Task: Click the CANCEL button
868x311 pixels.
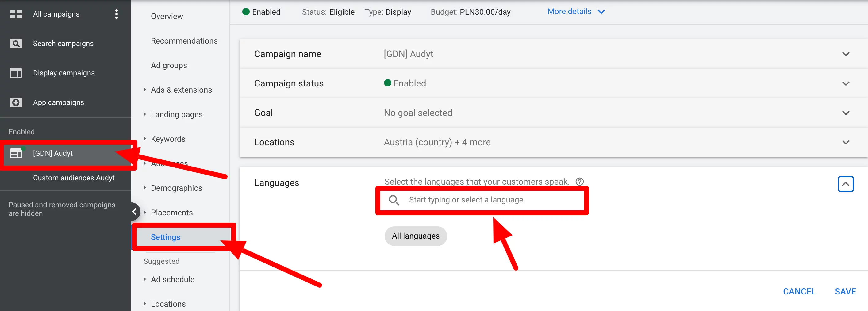Action: click(x=799, y=291)
